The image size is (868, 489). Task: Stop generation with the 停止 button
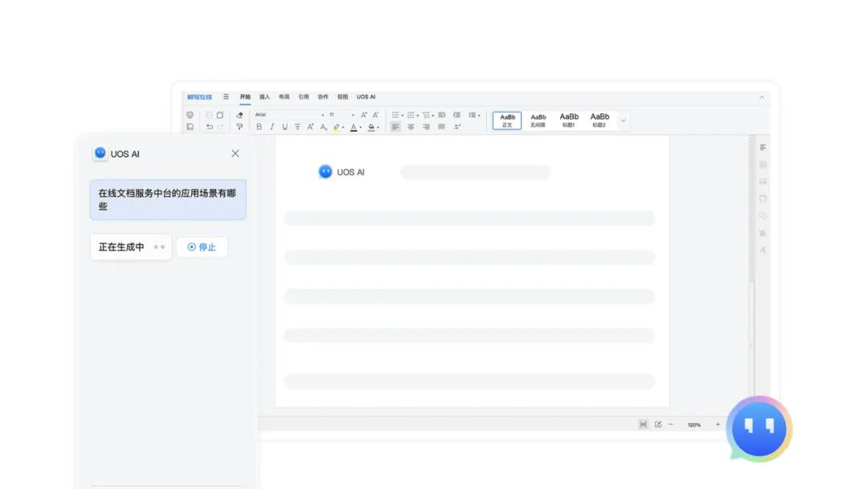tap(202, 247)
